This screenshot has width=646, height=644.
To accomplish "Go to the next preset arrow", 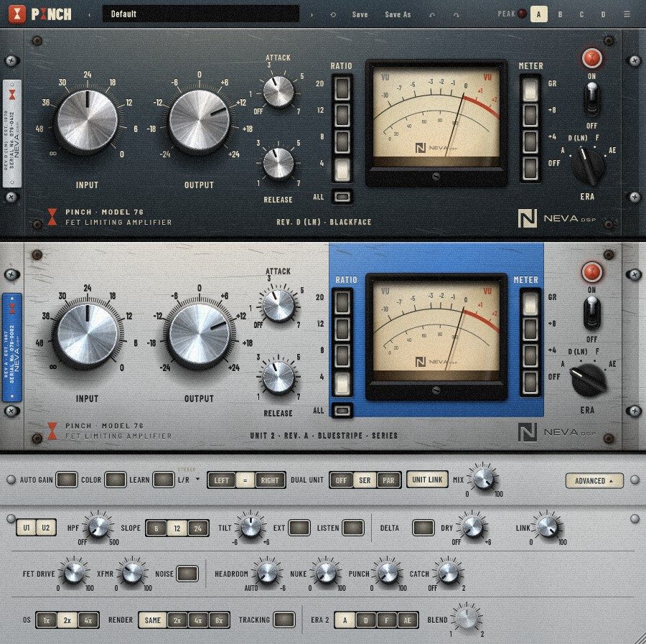I will point(312,15).
